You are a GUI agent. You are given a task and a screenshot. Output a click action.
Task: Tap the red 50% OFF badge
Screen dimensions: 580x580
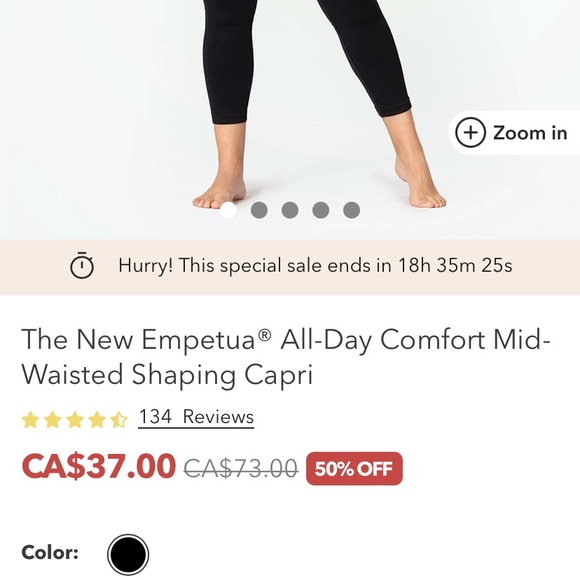(x=354, y=468)
